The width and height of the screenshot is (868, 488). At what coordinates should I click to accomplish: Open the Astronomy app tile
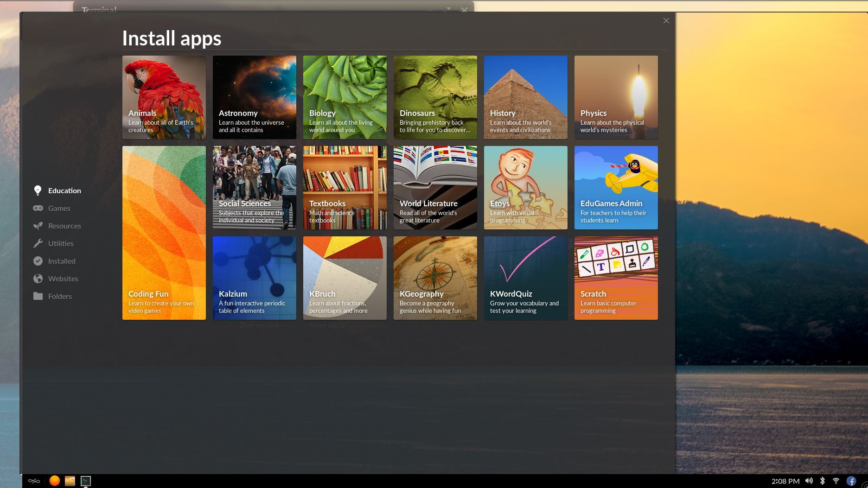[x=255, y=97]
